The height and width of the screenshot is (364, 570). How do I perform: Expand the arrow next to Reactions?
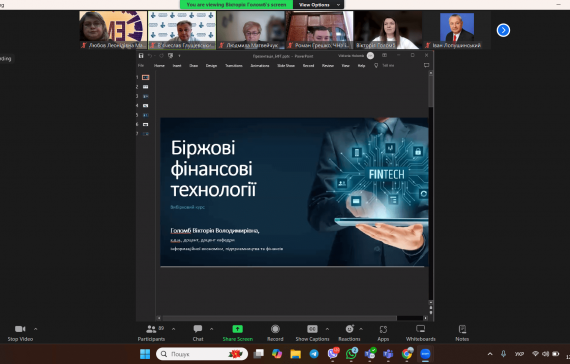(x=361, y=329)
